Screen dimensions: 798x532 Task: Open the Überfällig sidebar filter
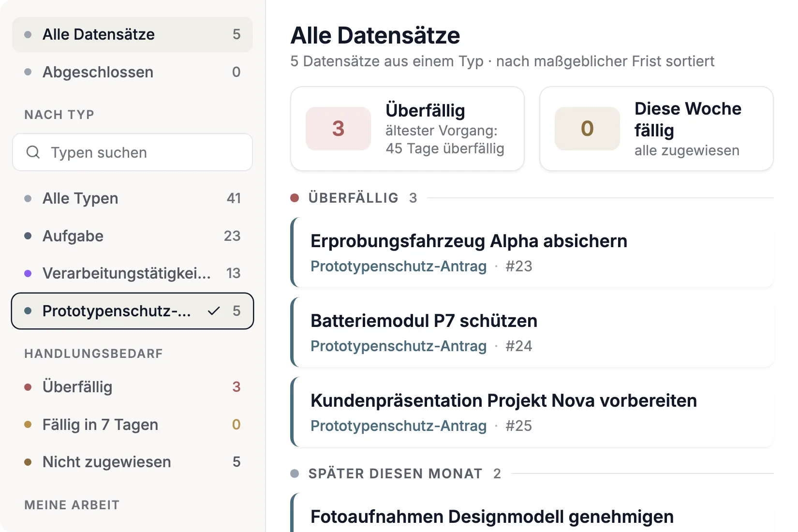(133, 387)
